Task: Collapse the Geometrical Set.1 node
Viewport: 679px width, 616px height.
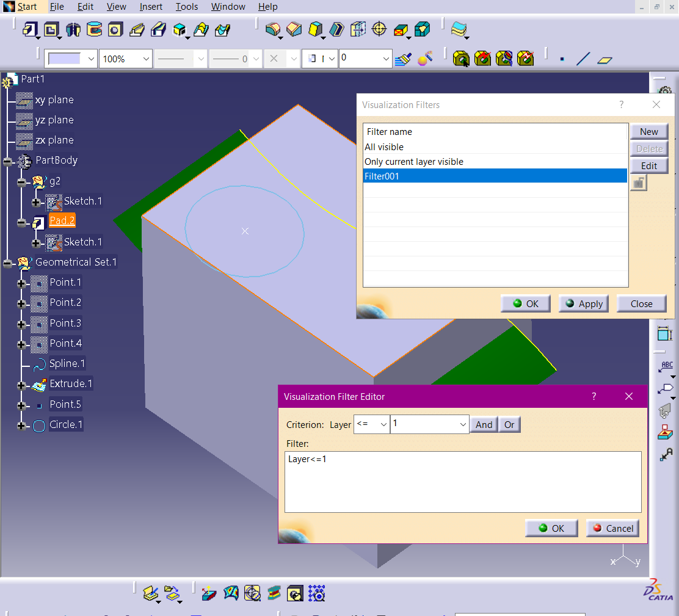Action: point(8,263)
